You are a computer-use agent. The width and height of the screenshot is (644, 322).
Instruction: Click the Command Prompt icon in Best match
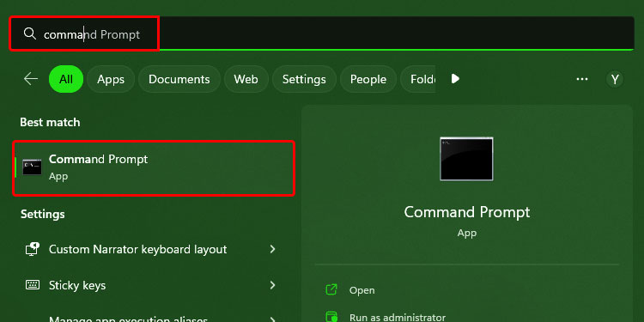click(32, 167)
